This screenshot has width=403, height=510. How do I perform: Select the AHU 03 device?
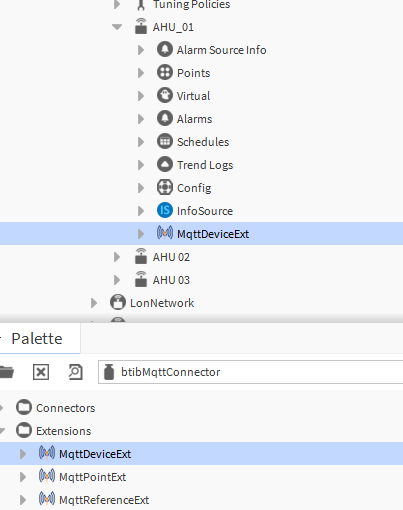tap(171, 280)
